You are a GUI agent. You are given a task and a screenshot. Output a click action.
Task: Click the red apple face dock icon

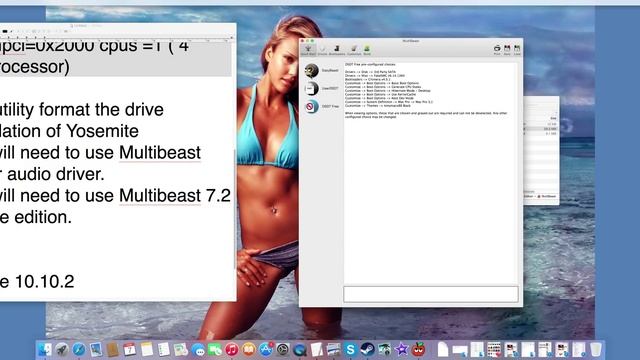point(418,349)
